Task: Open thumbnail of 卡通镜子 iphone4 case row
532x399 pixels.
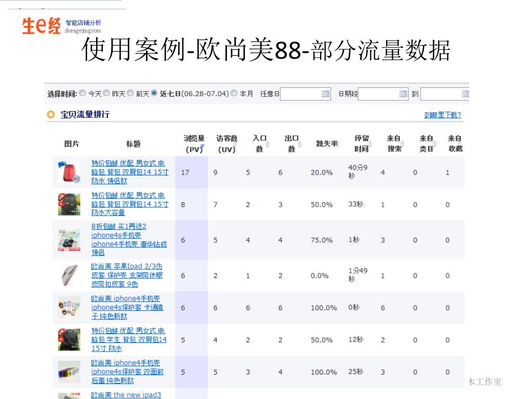Action: pyautogui.click(x=69, y=308)
